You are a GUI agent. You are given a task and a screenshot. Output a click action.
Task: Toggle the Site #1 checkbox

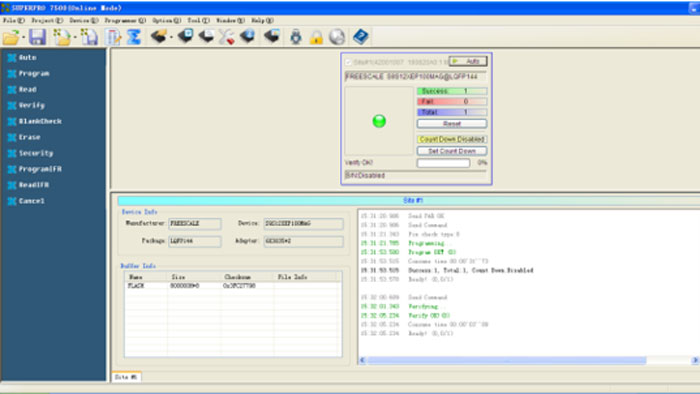348,62
